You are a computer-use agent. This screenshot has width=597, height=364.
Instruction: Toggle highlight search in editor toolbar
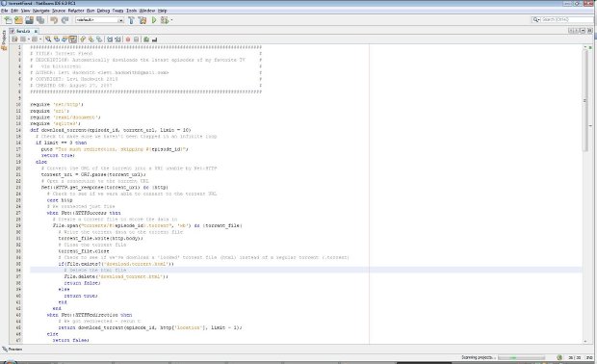coord(73,39)
